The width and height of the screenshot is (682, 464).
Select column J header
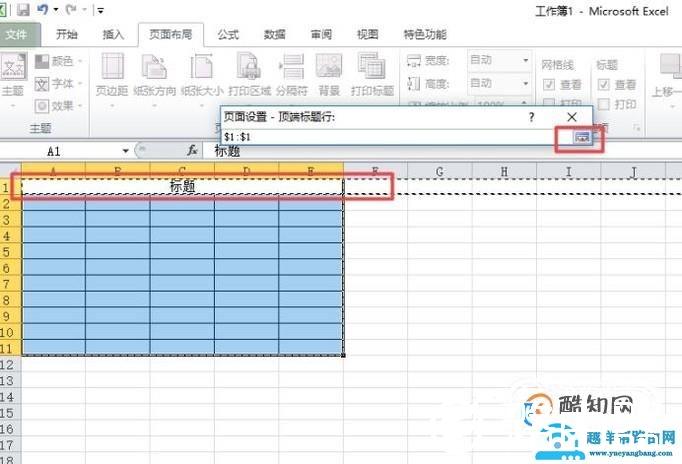(x=633, y=172)
